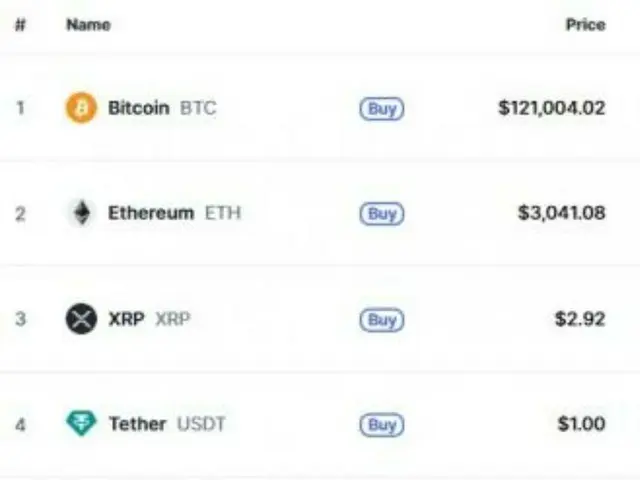This screenshot has height=480, width=640.
Task: Open the Tether coin name link
Action: [137, 424]
